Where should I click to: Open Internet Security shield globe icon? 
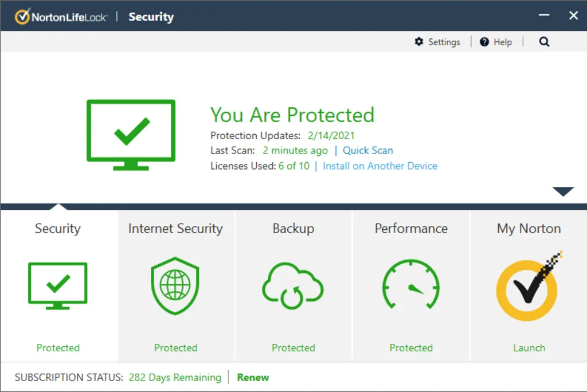click(x=175, y=286)
